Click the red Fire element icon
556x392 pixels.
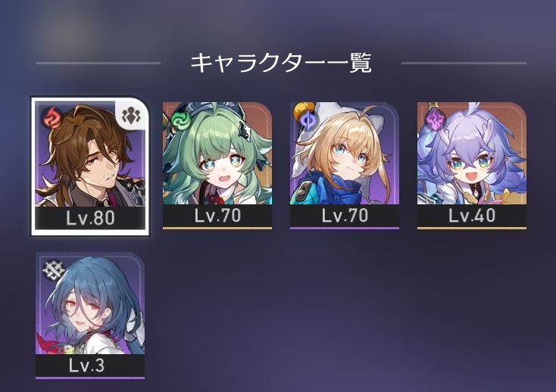point(52,117)
